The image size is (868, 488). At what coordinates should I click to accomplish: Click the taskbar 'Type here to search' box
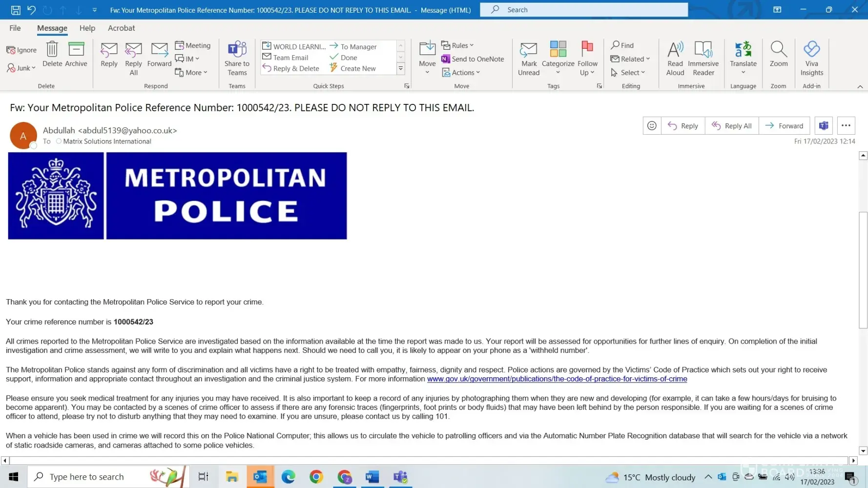pos(108,477)
